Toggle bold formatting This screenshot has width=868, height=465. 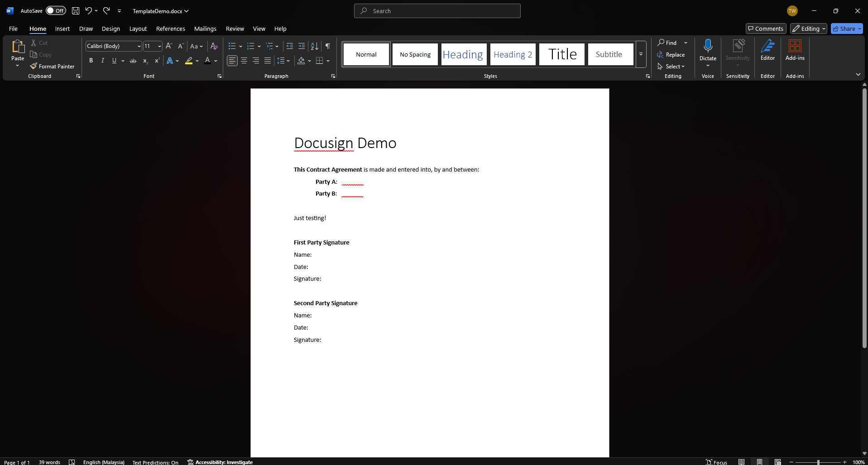pyautogui.click(x=91, y=60)
